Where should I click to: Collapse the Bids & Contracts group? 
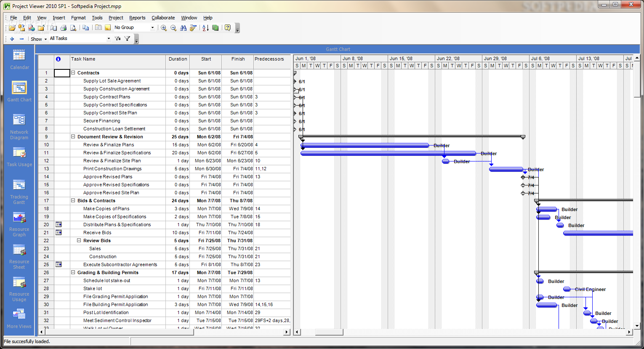73,201
